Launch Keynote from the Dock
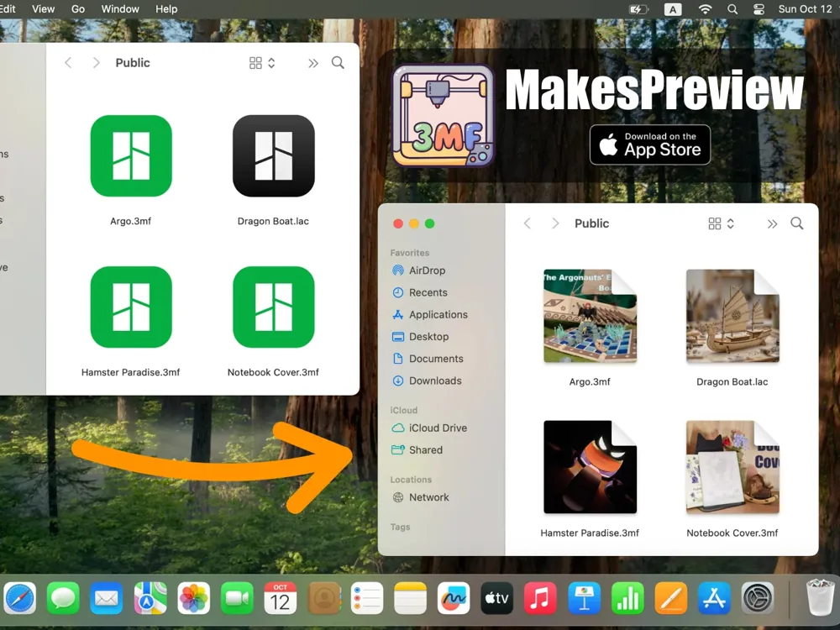This screenshot has width=840, height=630. click(584, 598)
